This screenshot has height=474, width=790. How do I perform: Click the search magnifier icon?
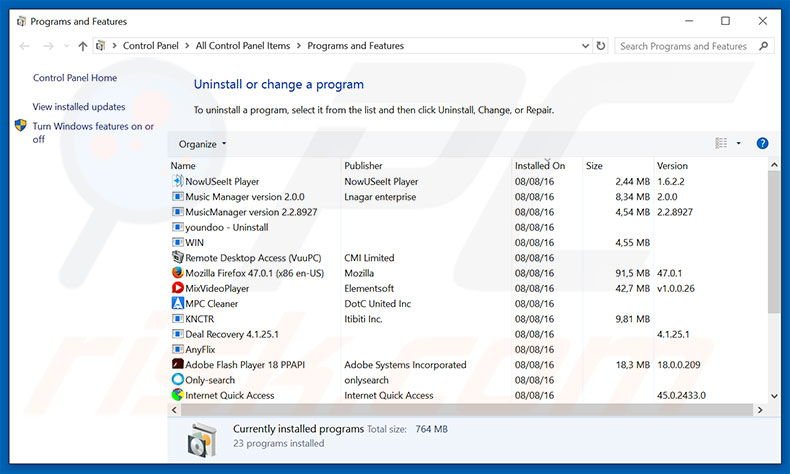[764, 46]
